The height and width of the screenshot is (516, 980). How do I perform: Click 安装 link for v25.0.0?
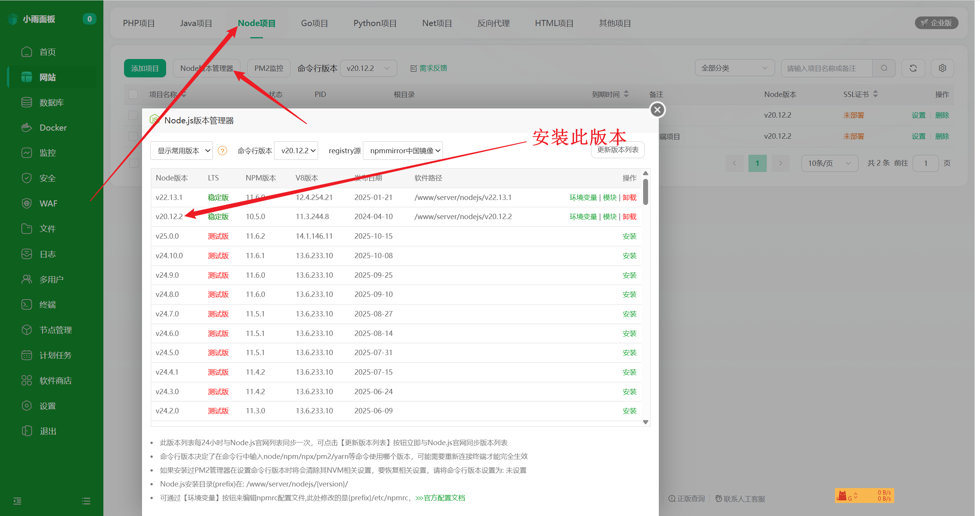(629, 236)
